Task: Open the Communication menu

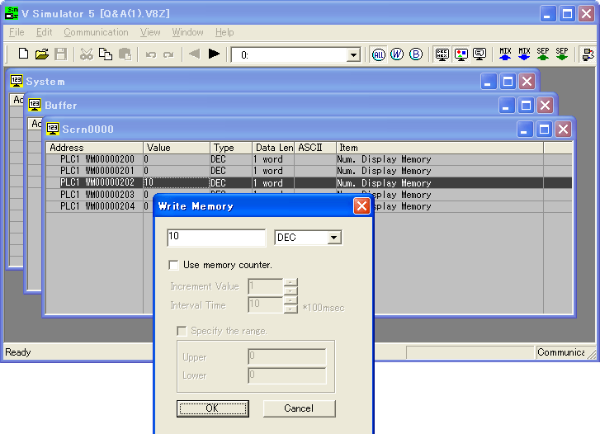Action: [x=96, y=32]
